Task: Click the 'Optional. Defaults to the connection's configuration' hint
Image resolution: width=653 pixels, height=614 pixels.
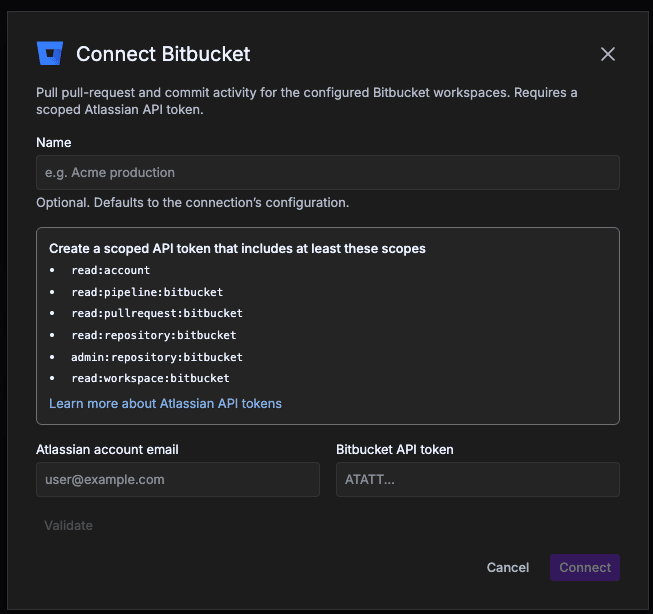Action: click(x=192, y=202)
